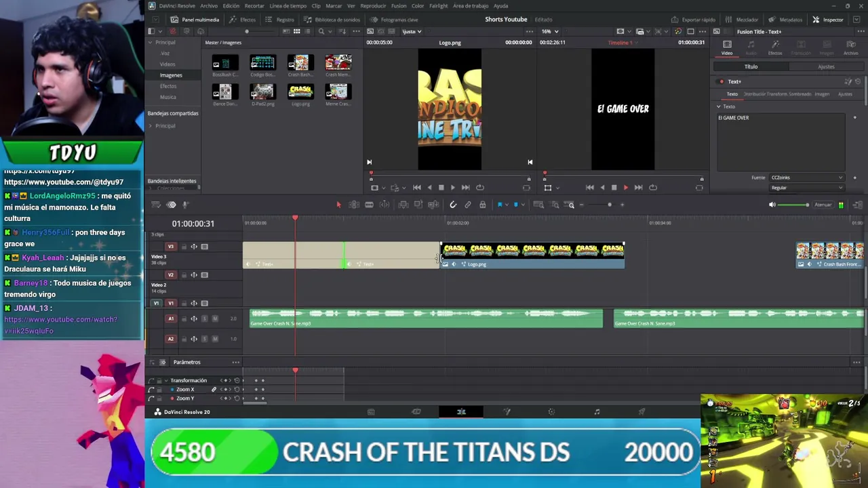Image resolution: width=868 pixels, height=488 pixels.
Task: Open the Fuente font dropdown CCZoinks
Action: click(806, 178)
